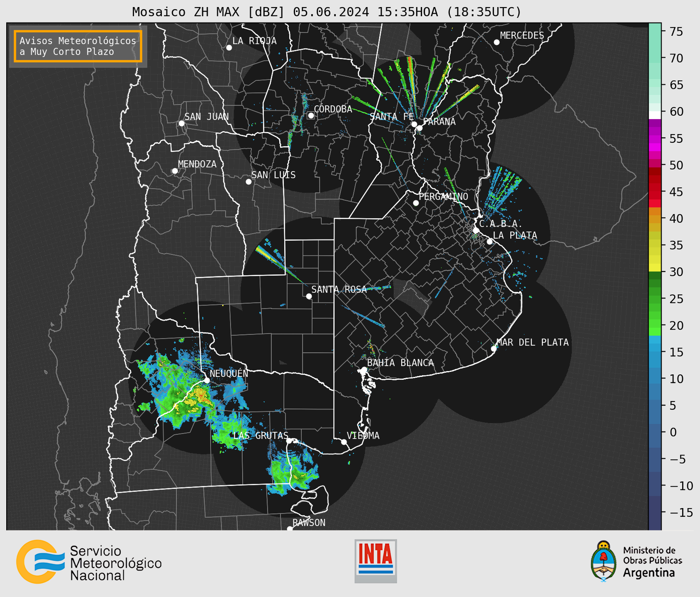
Task: Click the SANTA ROSA city marker dot
Action: click(x=309, y=296)
